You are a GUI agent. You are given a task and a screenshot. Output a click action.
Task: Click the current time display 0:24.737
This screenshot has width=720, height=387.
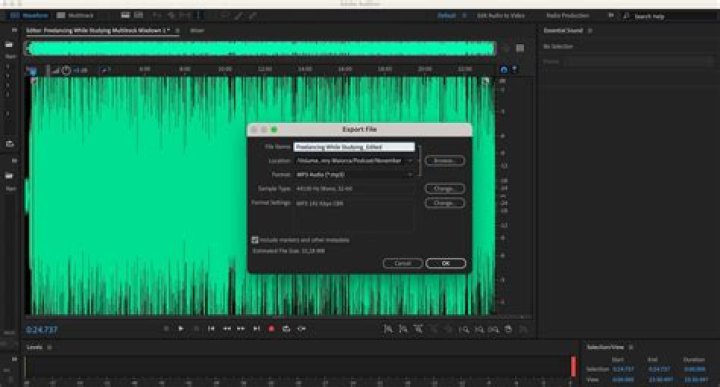coord(42,330)
